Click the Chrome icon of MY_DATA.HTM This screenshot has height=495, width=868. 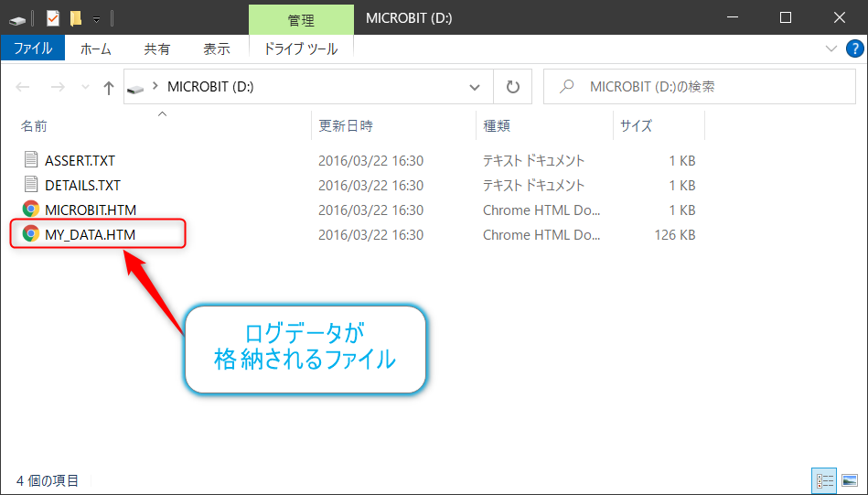(x=31, y=233)
